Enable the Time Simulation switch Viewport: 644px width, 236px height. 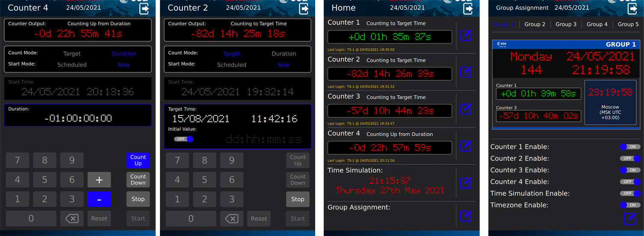point(630,193)
